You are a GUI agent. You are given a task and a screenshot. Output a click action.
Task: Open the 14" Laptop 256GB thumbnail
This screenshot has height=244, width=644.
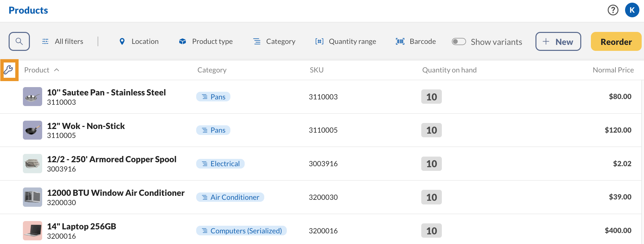(x=33, y=231)
